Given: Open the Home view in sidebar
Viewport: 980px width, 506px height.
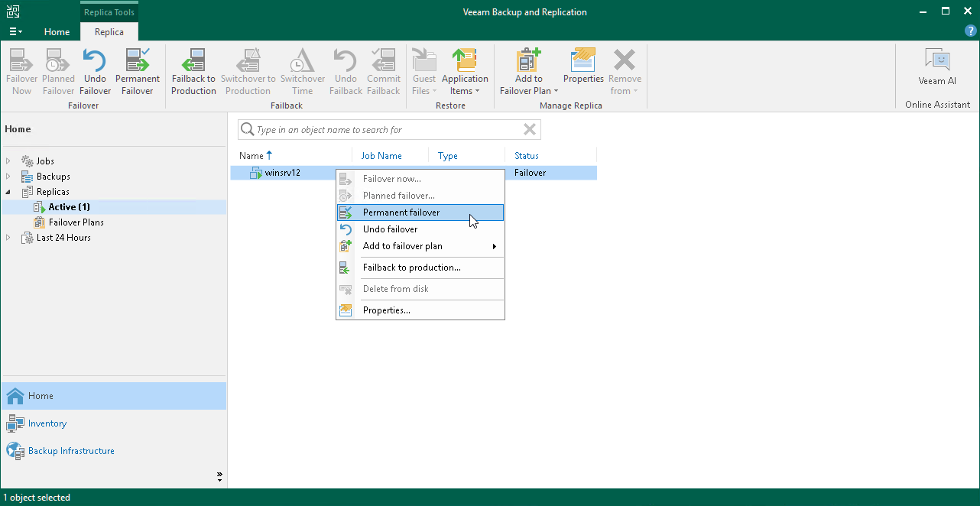Looking at the screenshot, I should pos(113,396).
